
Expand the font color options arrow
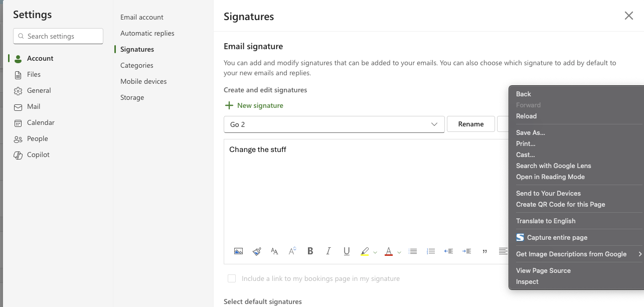(x=399, y=252)
